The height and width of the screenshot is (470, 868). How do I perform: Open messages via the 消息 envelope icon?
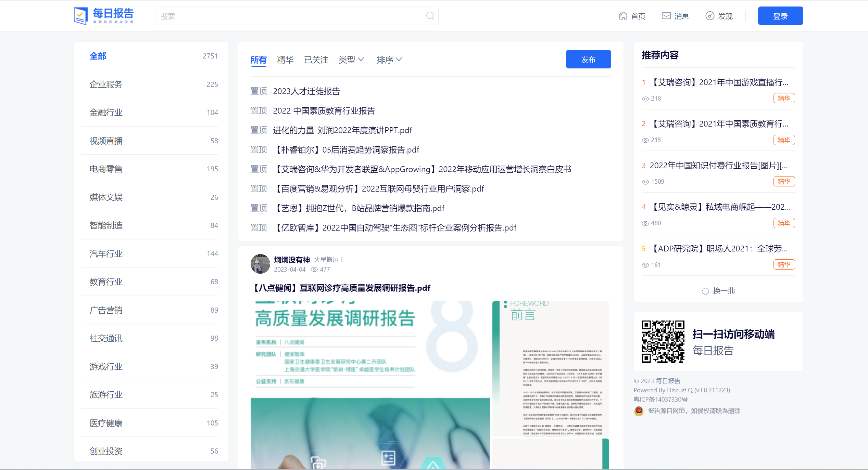666,16
